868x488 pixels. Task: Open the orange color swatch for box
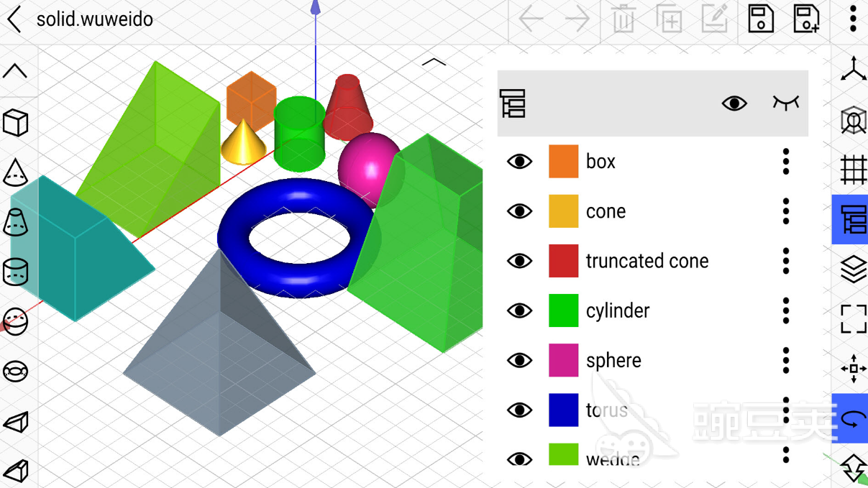(564, 161)
